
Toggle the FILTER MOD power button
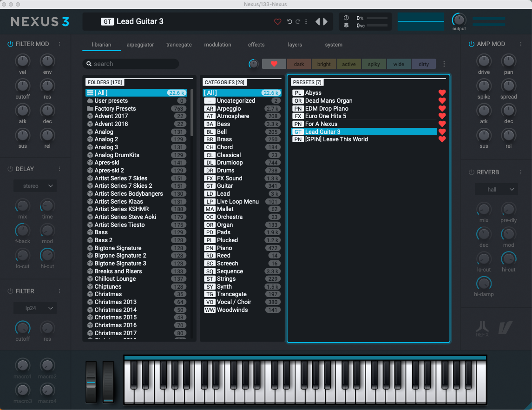pos(10,44)
